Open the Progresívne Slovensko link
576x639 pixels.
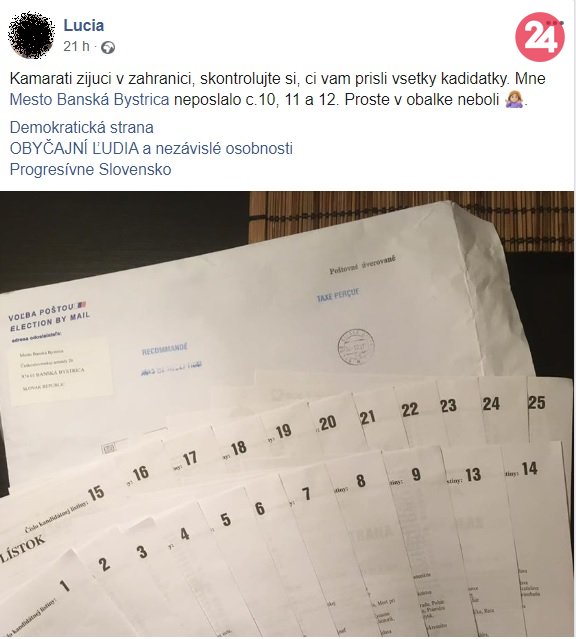[90, 169]
